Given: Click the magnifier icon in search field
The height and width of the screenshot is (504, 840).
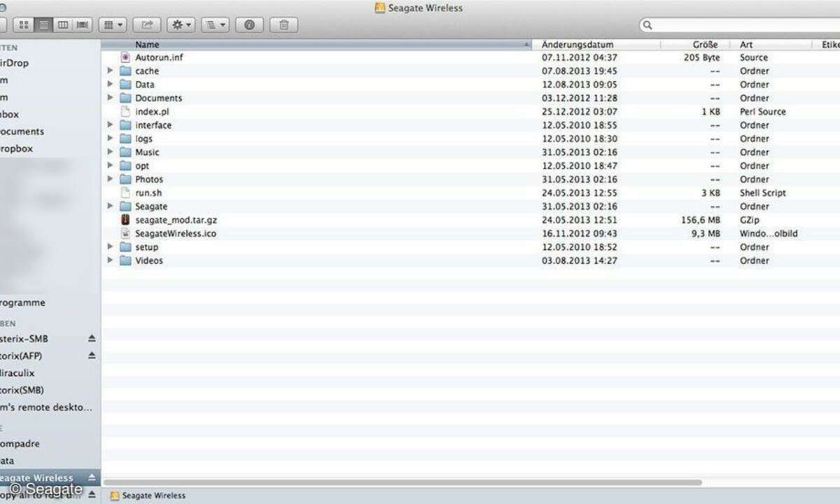Looking at the screenshot, I should pos(647,25).
